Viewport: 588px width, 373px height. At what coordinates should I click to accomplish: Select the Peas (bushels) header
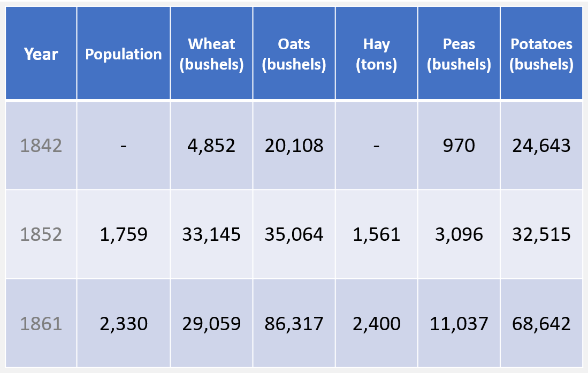point(459,54)
